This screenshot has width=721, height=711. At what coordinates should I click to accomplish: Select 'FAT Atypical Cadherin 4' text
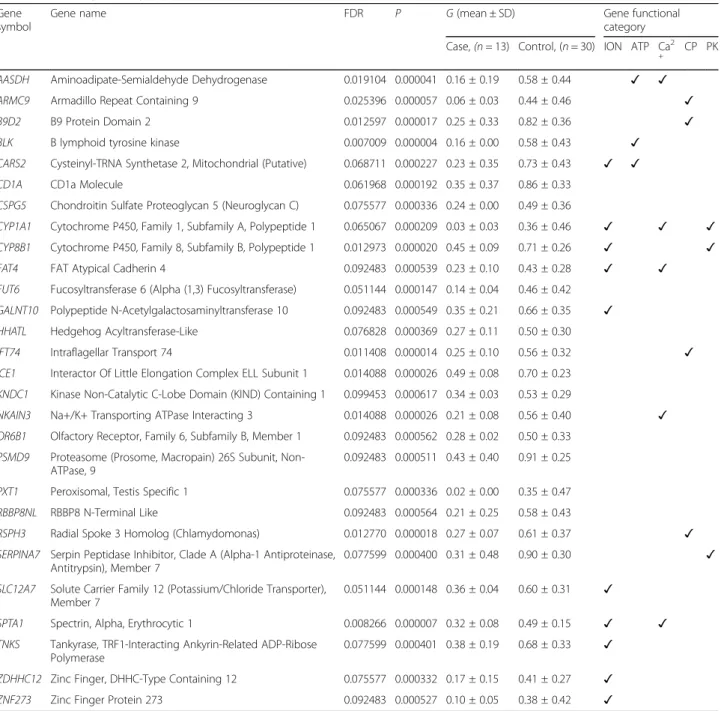tap(108, 269)
